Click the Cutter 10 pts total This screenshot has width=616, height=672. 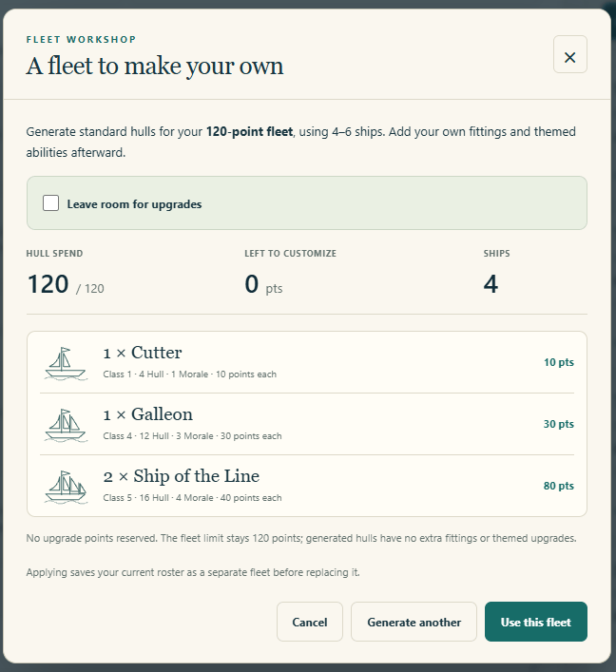[x=559, y=362]
